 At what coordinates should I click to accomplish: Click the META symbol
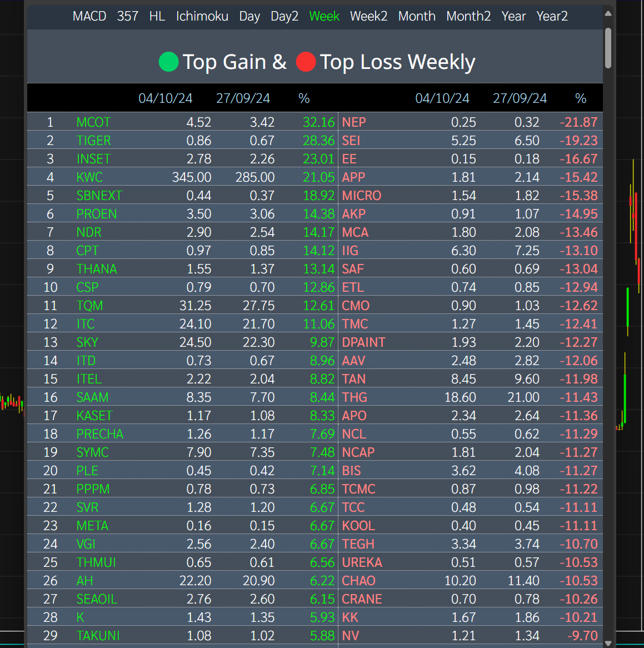click(x=92, y=526)
